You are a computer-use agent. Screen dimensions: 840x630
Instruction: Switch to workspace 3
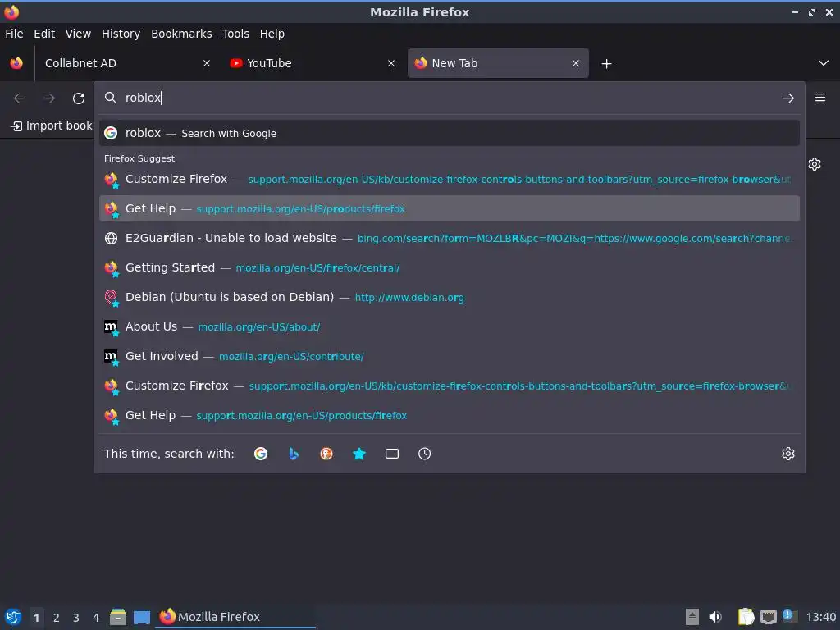coord(76,618)
